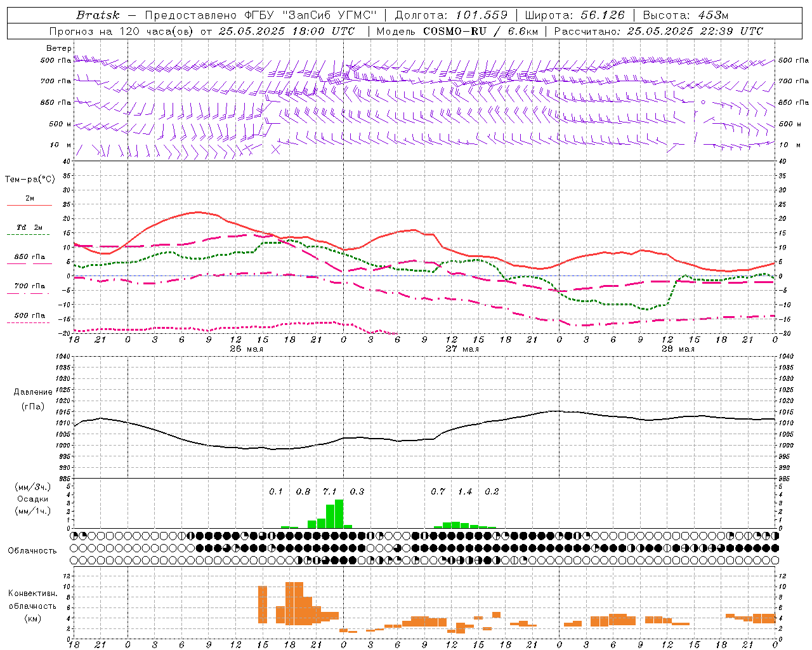Viewport: 812px width, 650px height.
Task: Click the "500 м" wind level label on left
Action: tap(61, 124)
